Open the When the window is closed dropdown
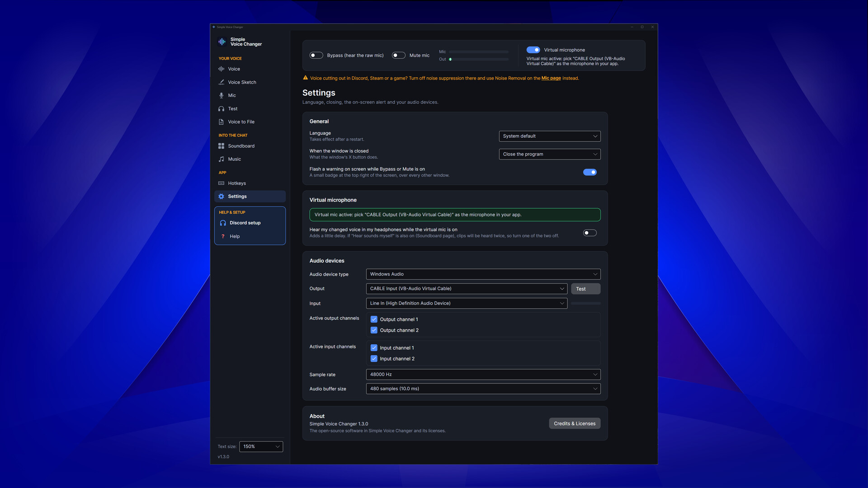 550,154
